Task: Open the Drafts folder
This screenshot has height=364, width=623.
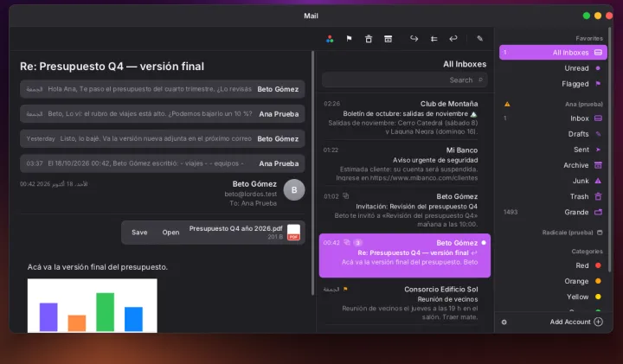Action: tap(553, 134)
